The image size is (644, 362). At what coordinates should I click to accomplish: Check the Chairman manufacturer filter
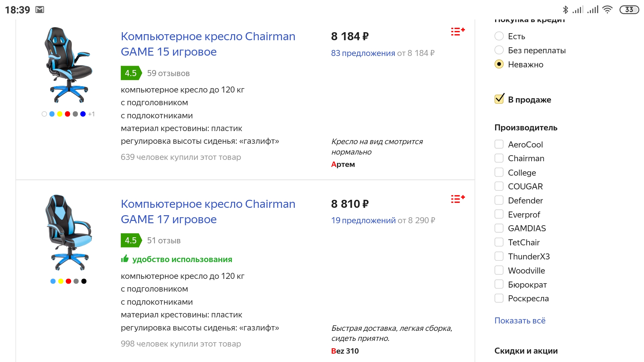(499, 158)
